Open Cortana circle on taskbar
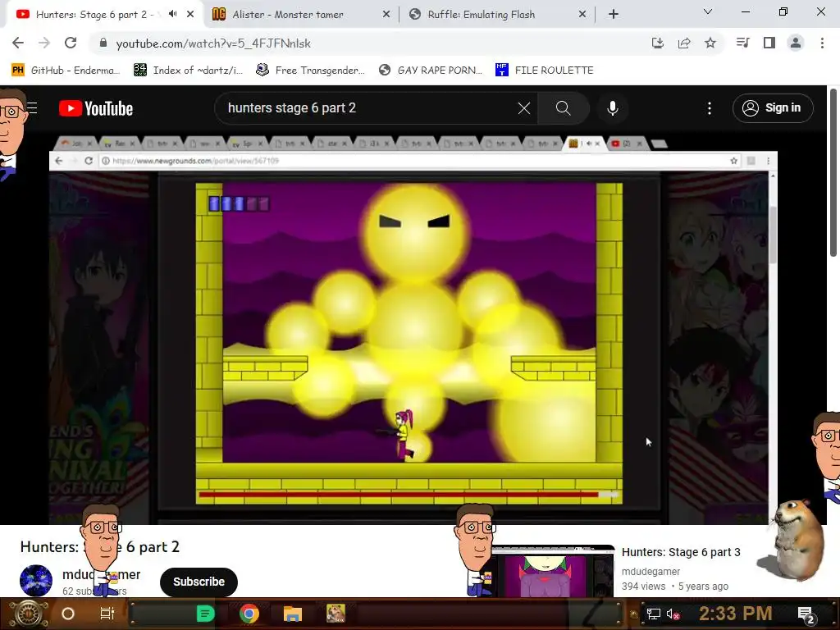 pyautogui.click(x=67, y=614)
